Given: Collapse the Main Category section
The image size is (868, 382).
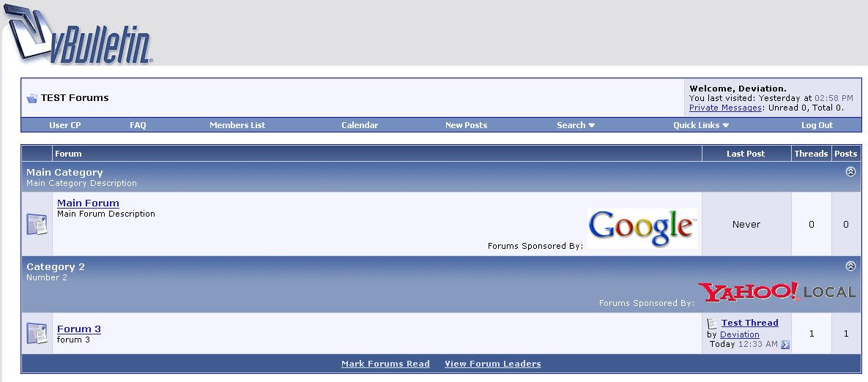Looking at the screenshot, I should (x=851, y=172).
